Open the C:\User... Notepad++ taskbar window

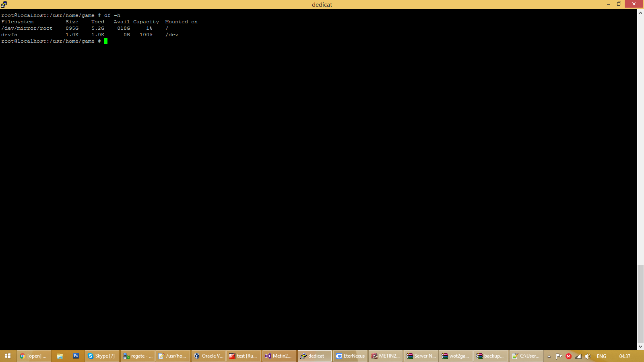(526, 356)
